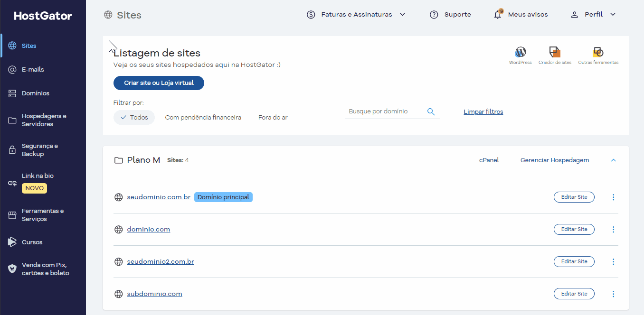Filter by Fora do ar
This screenshot has height=315, width=644.
coord(273,117)
